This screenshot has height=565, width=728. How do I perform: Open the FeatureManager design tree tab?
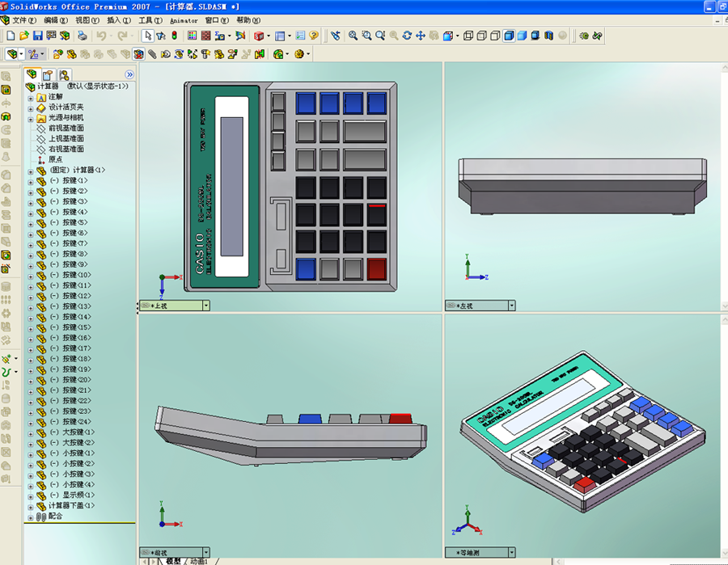pos(32,74)
